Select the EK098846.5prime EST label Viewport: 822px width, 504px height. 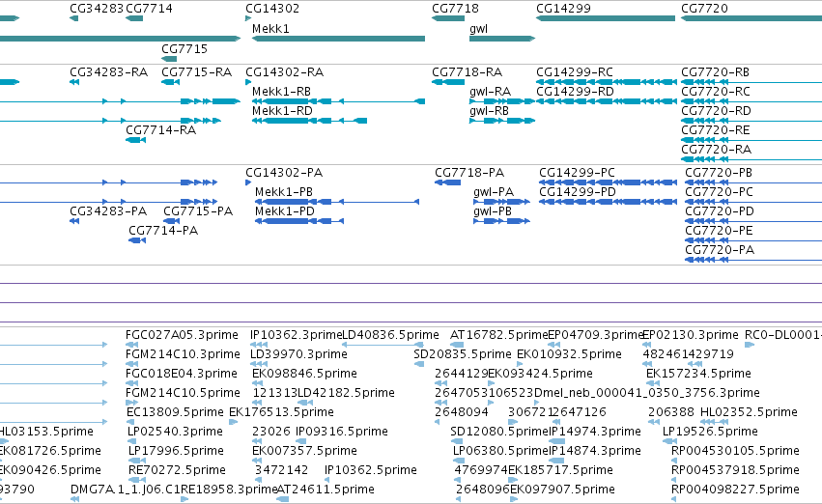tap(304, 374)
